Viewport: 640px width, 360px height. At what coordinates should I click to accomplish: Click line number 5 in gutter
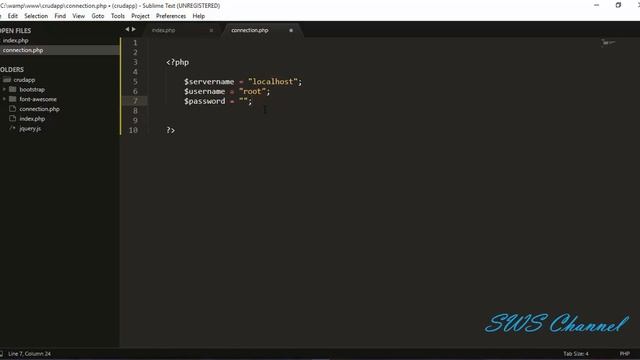coord(135,82)
